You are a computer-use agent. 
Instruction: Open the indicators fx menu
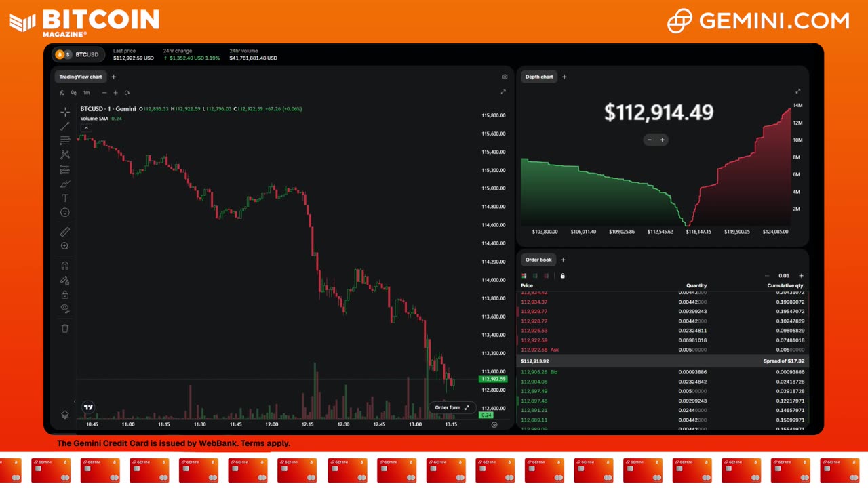click(62, 93)
